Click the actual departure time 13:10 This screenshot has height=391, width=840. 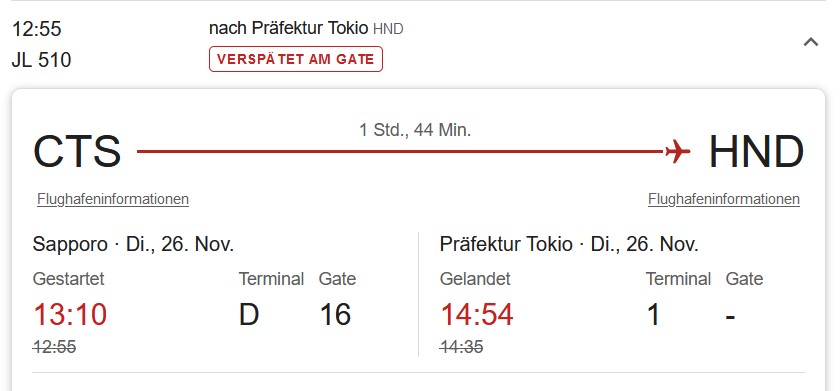pyautogui.click(x=70, y=314)
